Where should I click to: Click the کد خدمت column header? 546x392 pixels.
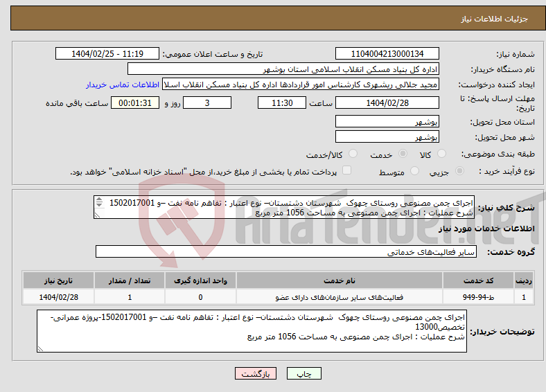pyautogui.click(x=479, y=280)
